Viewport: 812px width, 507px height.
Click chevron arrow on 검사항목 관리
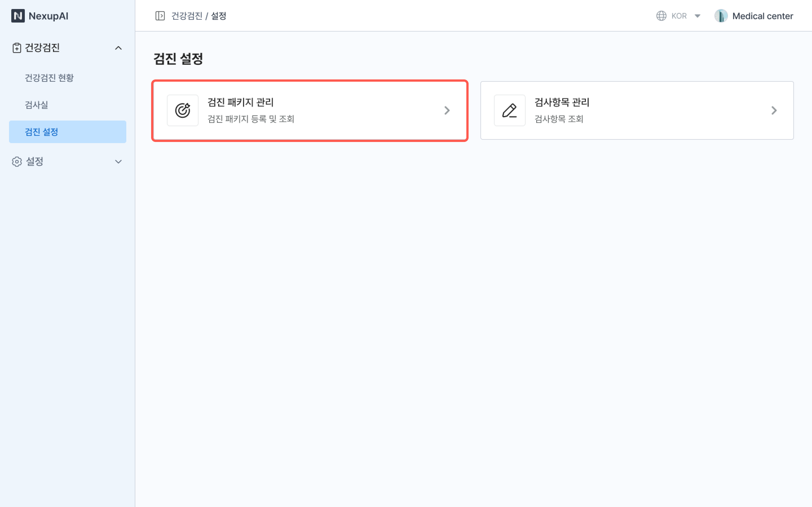click(x=774, y=110)
